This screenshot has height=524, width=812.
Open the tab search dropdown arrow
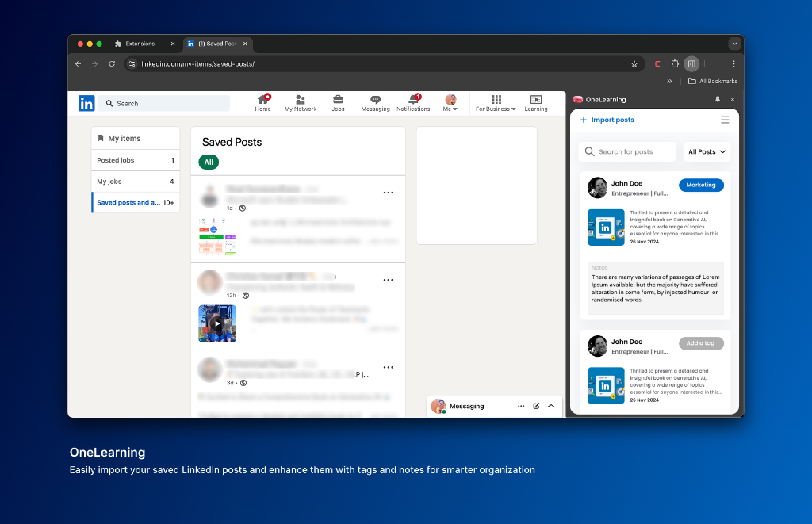click(734, 44)
